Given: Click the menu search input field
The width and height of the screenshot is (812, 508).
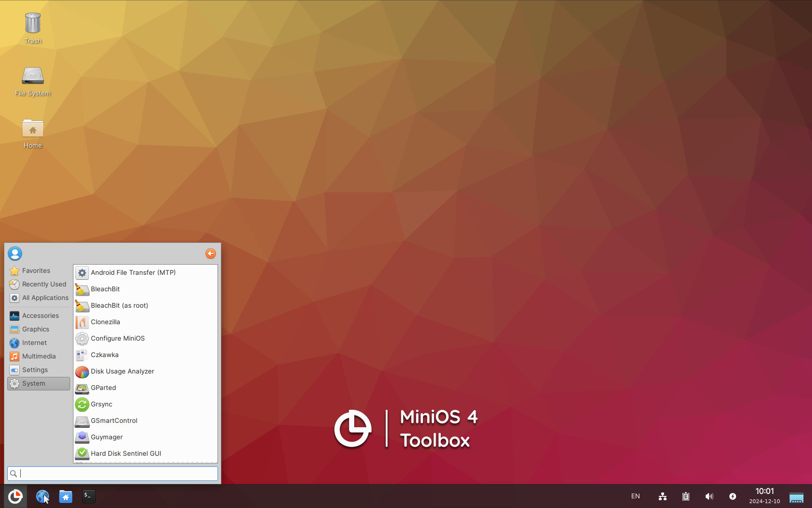Looking at the screenshot, I should pyautogui.click(x=113, y=474).
